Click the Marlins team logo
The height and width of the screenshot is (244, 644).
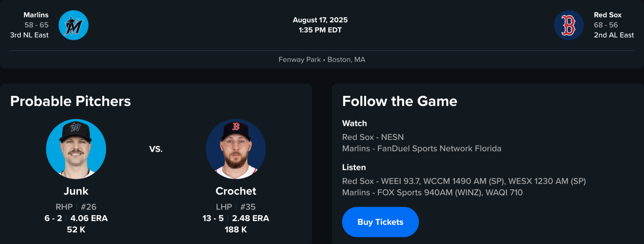(x=73, y=25)
